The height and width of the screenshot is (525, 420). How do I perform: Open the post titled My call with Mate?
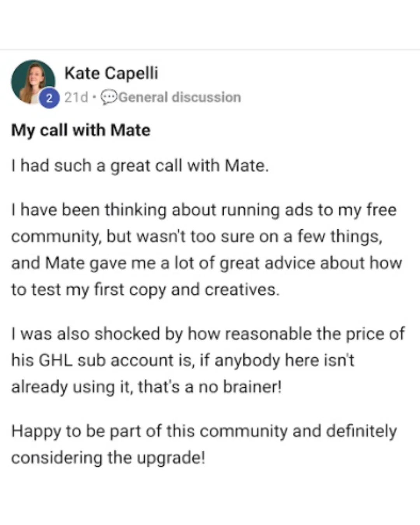pyautogui.click(x=81, y=130)
